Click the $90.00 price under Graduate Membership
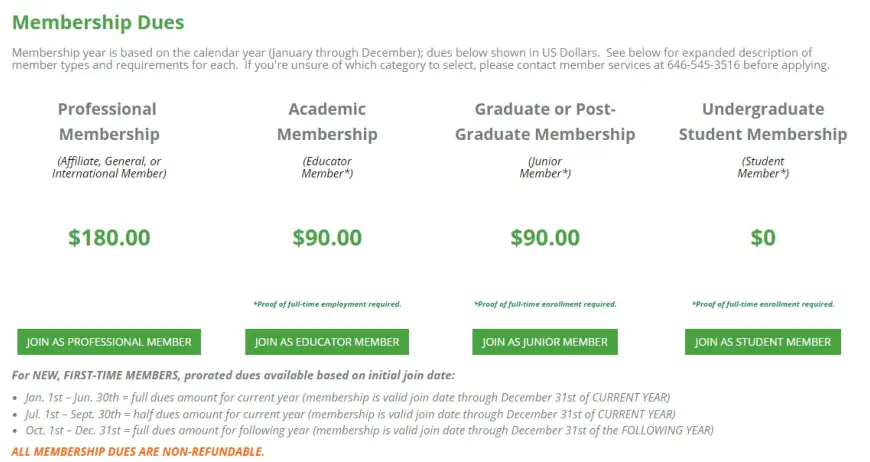The height and width of the screenshot is (462, 870). pyautogui.click(x=545, y=238)
